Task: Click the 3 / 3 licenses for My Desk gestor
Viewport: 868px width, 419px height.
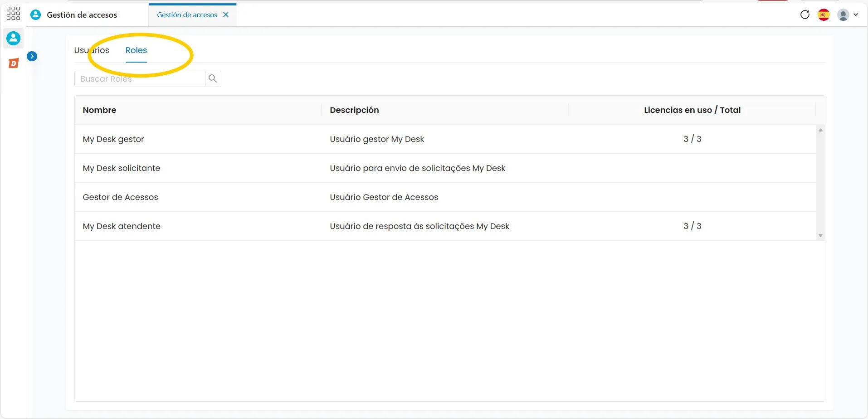Action: 692,139
